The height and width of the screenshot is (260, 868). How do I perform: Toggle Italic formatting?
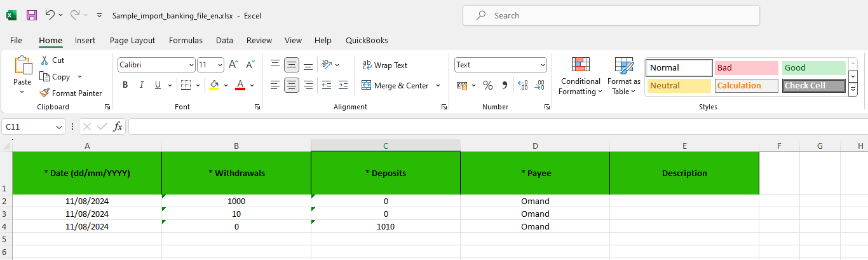point(141,85)
